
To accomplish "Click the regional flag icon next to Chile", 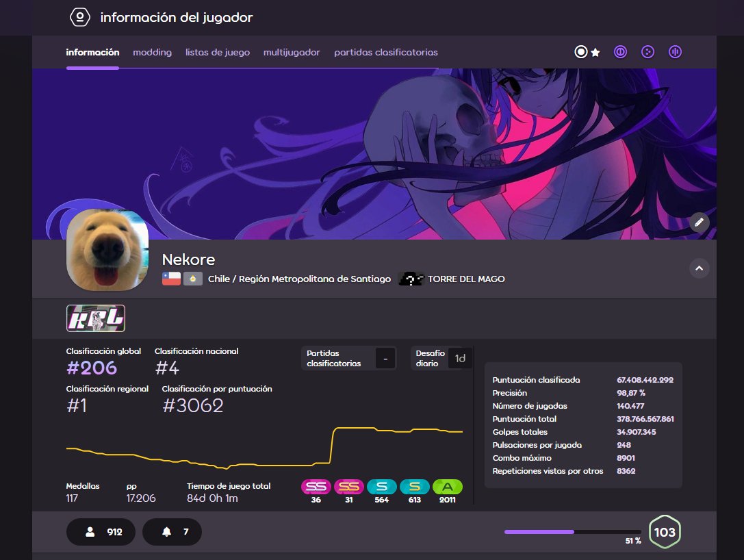I will pos(193,279).
